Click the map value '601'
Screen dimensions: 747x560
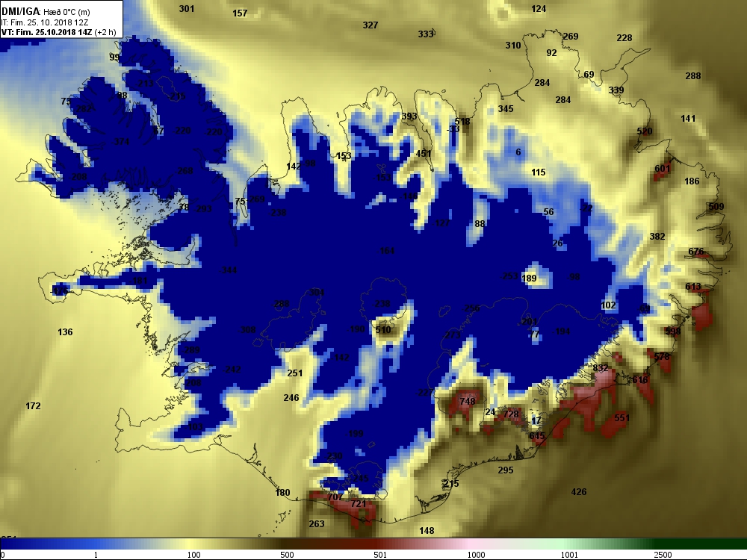pyautogui.click(x=663, y=168)
